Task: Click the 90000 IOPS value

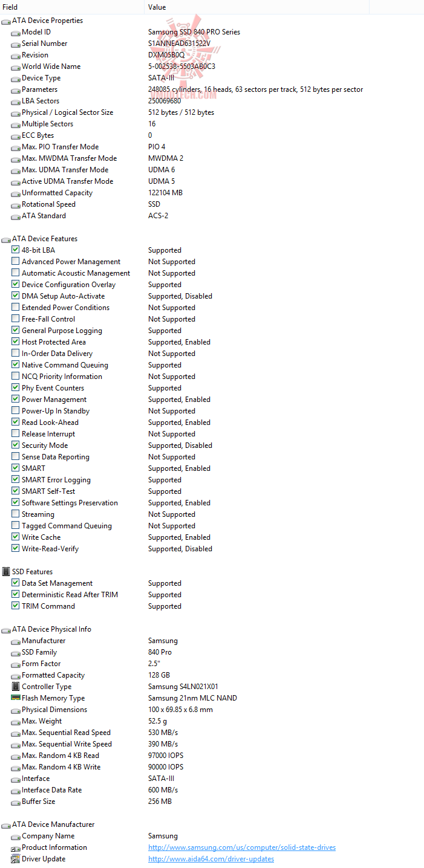Action: click(166, 767)
